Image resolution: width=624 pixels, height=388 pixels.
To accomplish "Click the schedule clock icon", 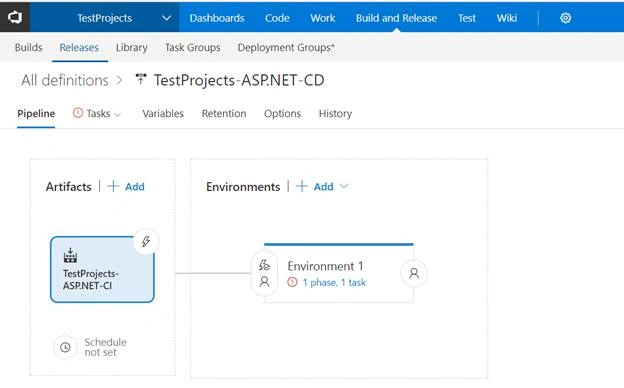I will (65, 347).
